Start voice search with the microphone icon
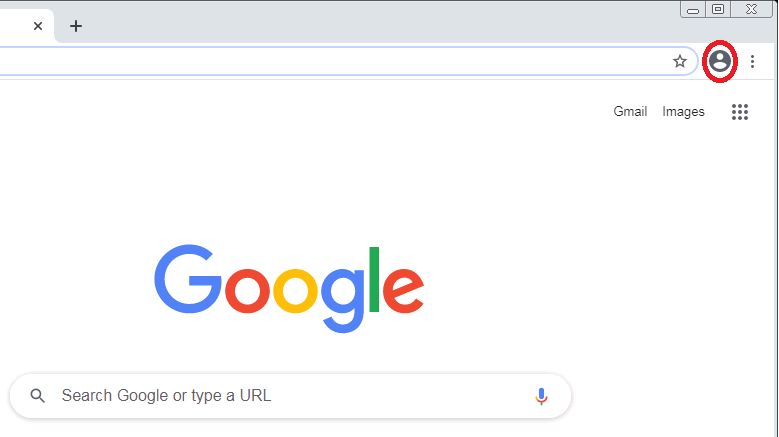This screenshot has width=779, height=437. pyautogui.click(x=541, y=396)
